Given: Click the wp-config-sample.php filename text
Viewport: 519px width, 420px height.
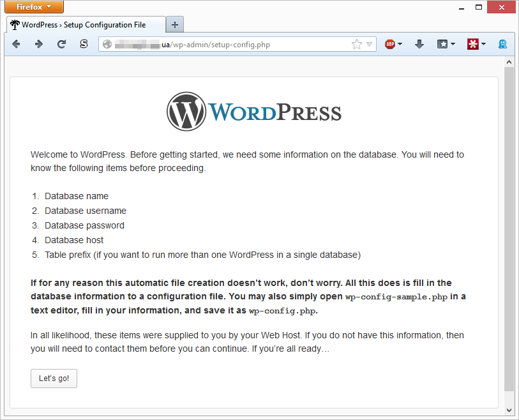Looking at the screenshot, I should [396, 297].
